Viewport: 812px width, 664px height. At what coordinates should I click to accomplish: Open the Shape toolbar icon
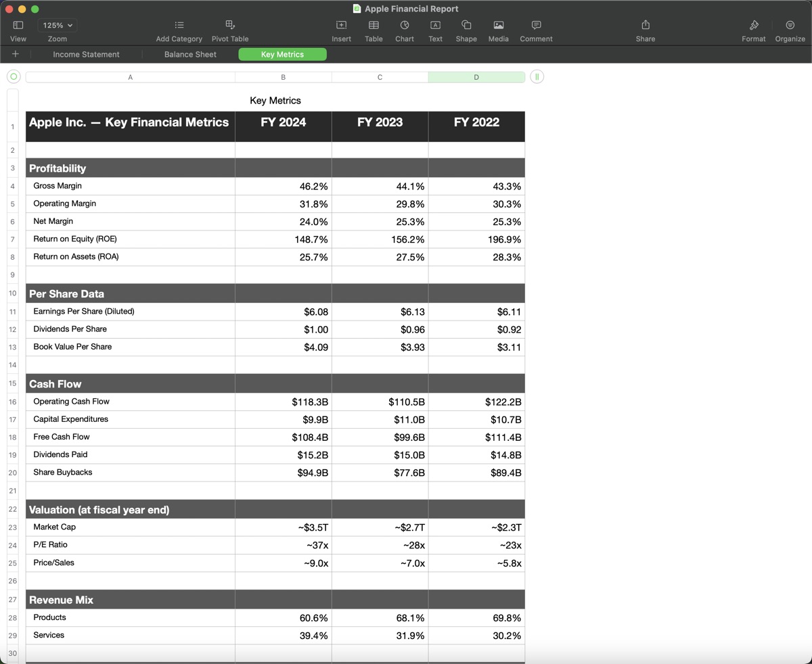(x=466, y=25)
